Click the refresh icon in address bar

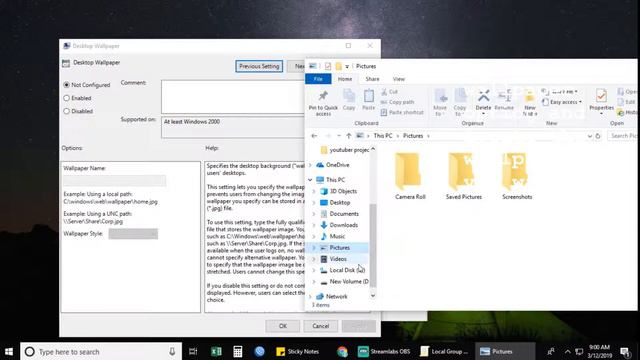pos(598,136)
